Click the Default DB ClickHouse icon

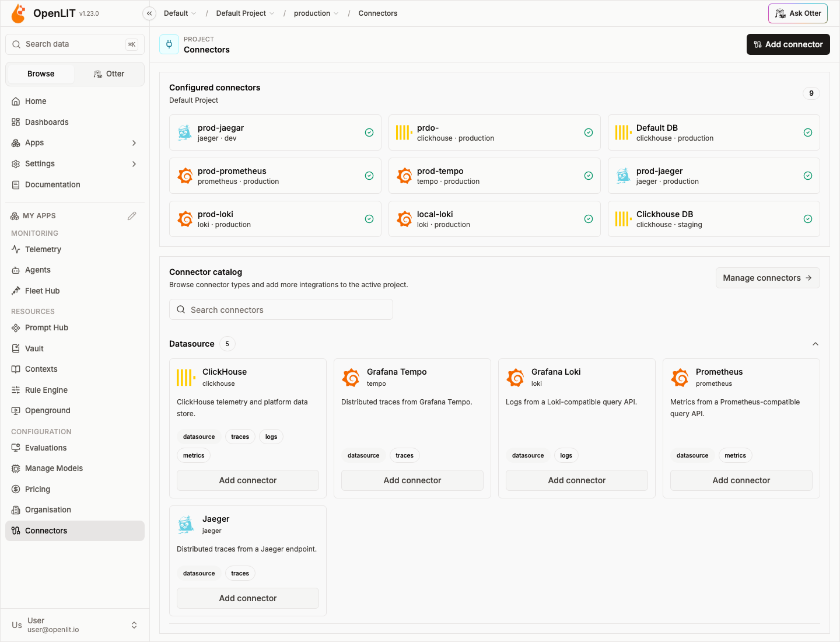[x=623, y=132]
